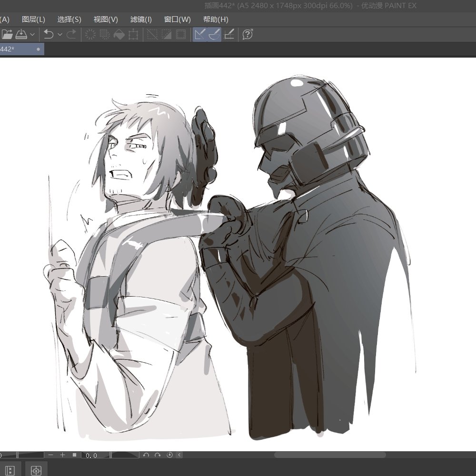Open the 帮助(H) menu
The height and width of the screenshot is (476, 476).
click(216, 20)
